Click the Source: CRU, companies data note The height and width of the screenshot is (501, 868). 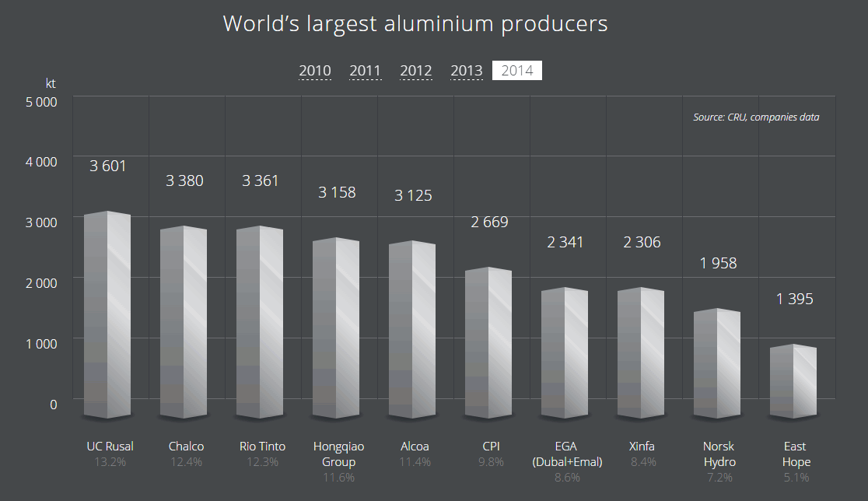pos(756,117)
